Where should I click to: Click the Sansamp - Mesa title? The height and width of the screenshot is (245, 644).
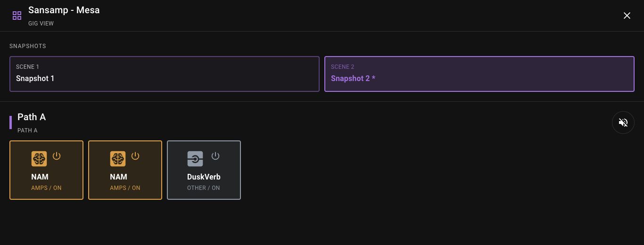click(64, 10)
